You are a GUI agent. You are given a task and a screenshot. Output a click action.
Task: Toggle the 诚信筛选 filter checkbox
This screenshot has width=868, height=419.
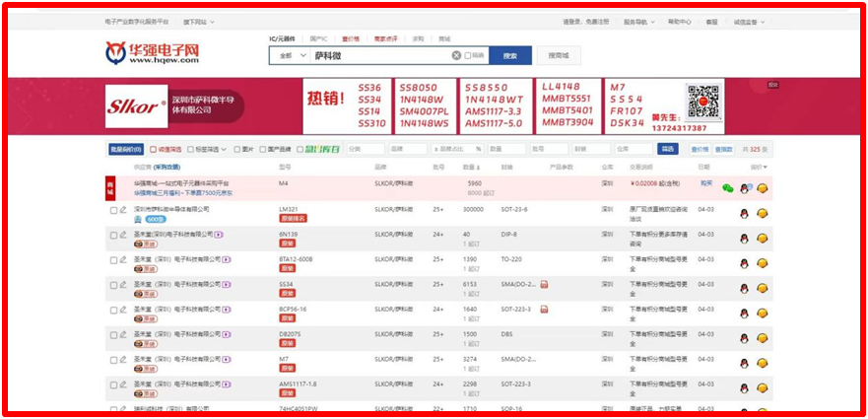pyautogui.click(x=153, y=150)
